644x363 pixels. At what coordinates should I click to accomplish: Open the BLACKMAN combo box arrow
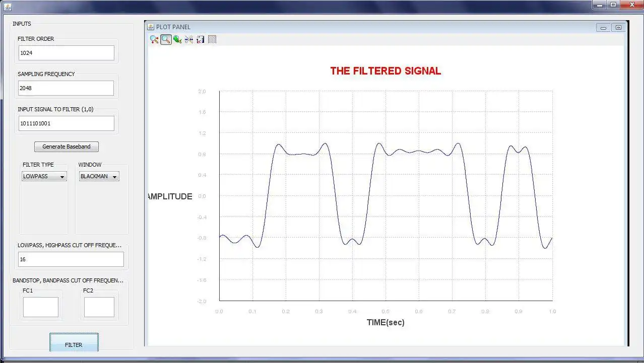click(x=115, y=176)
